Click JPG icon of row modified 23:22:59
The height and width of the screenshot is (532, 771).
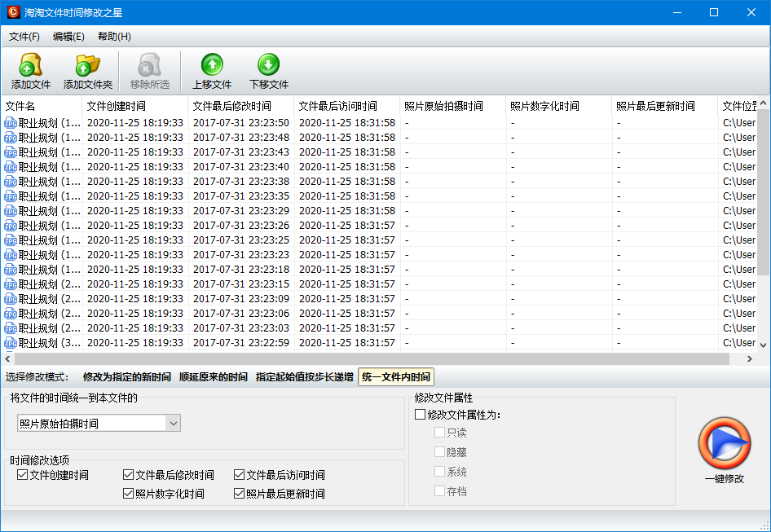pyautogui.click(x=11, y=343)
